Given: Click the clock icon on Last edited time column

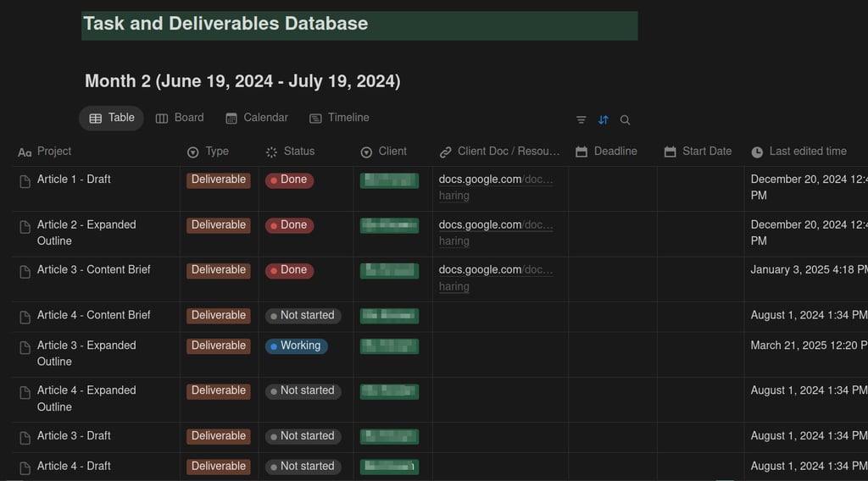Looking at the screenshot, I should click(x=757, y=152).
